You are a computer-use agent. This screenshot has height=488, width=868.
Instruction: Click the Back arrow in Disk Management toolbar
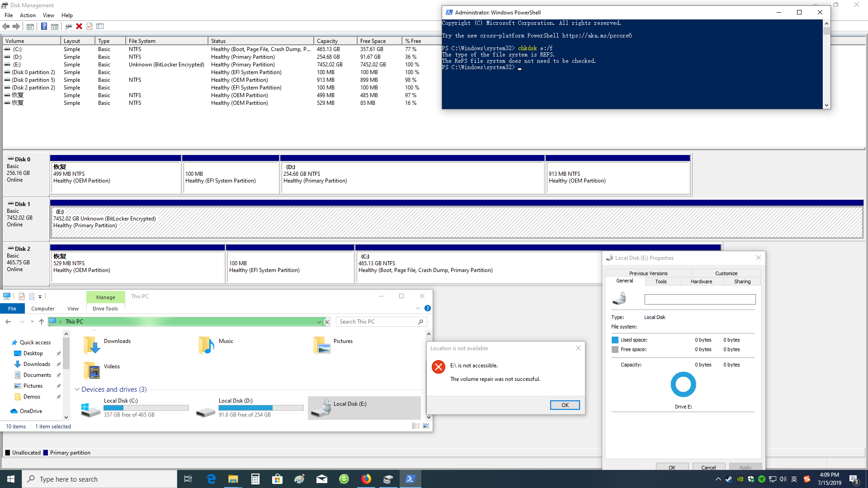[6, 27]
